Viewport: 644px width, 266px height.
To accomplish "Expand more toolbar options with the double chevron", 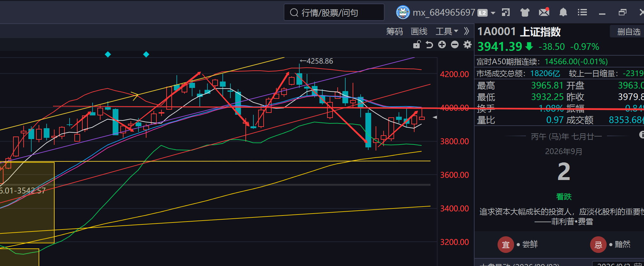I will [467, 31].
